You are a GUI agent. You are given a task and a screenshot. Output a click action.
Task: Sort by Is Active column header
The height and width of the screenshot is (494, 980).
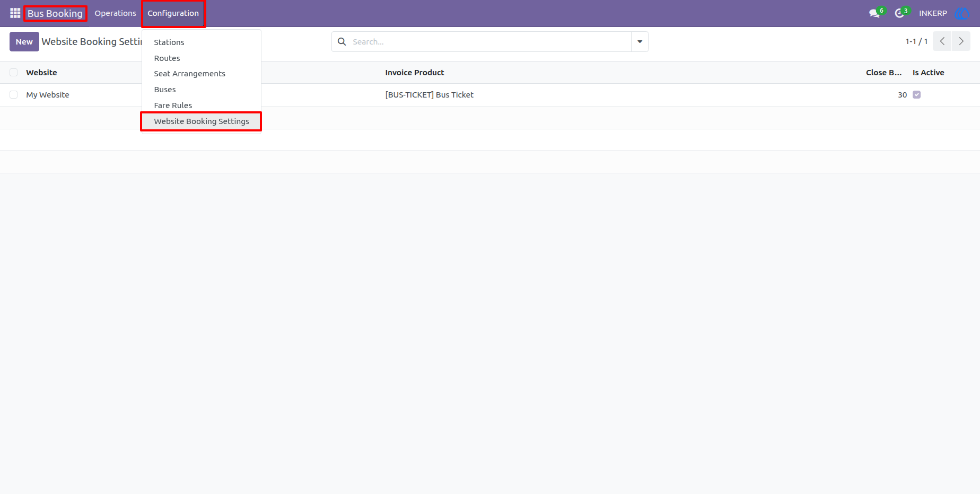coord(928,73)
